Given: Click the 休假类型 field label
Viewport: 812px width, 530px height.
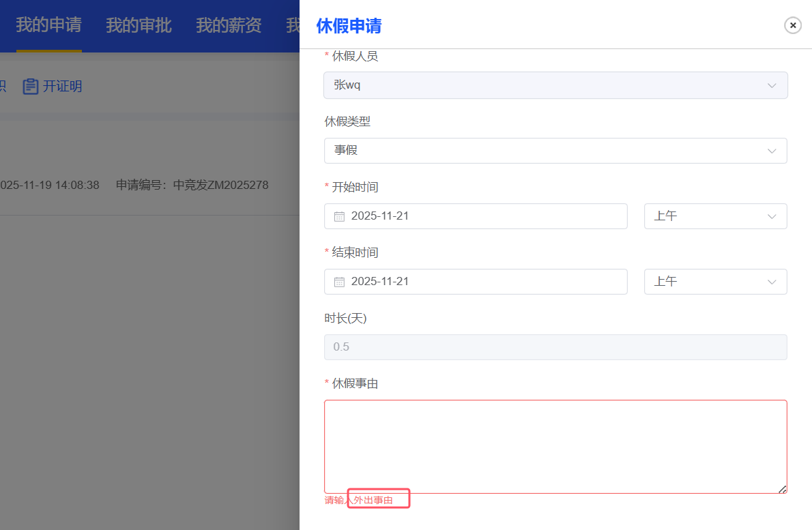Looking at the screenshot, I should click(x=347, y=121).
